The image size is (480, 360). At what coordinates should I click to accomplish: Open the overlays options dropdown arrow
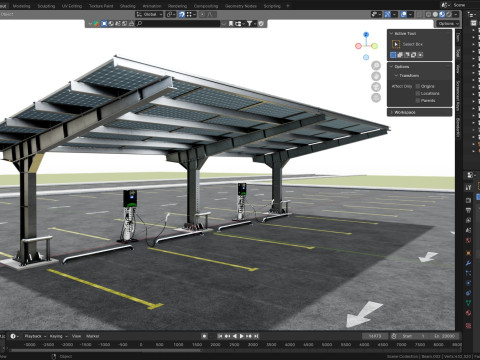410,14
